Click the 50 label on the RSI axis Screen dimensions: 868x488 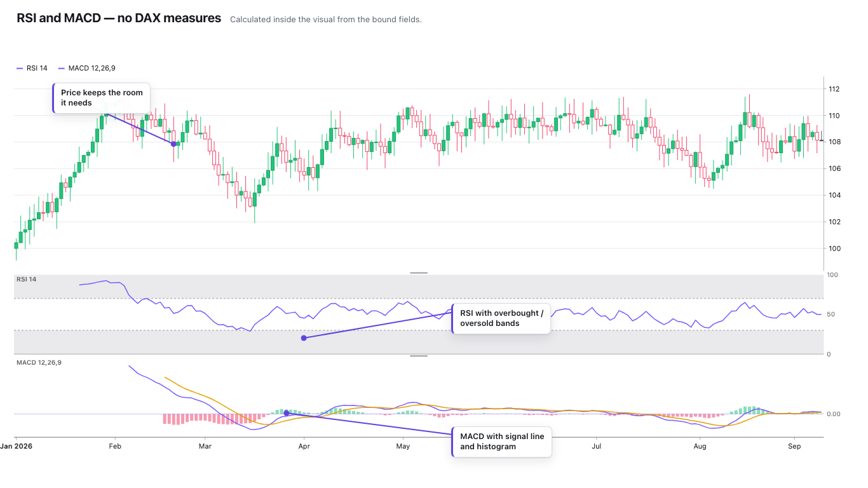click(x=831, y=315)
